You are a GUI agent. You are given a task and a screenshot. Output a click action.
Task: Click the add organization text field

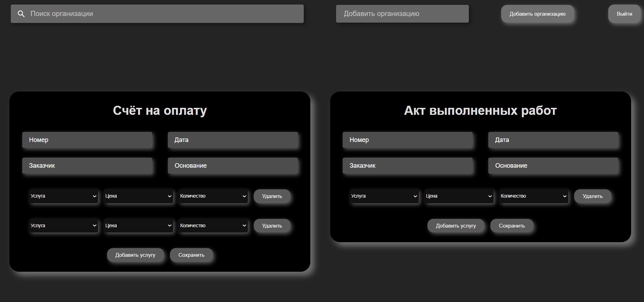[x=402, y=14]
